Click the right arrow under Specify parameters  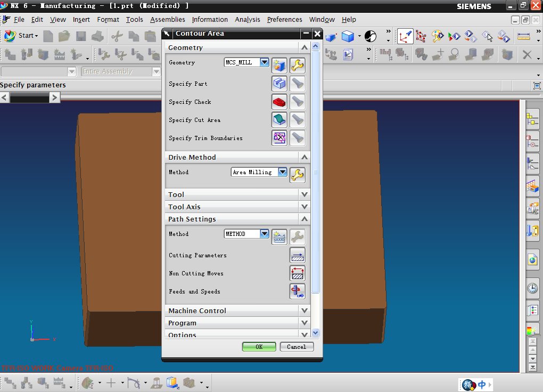click(x=55, y=98)
